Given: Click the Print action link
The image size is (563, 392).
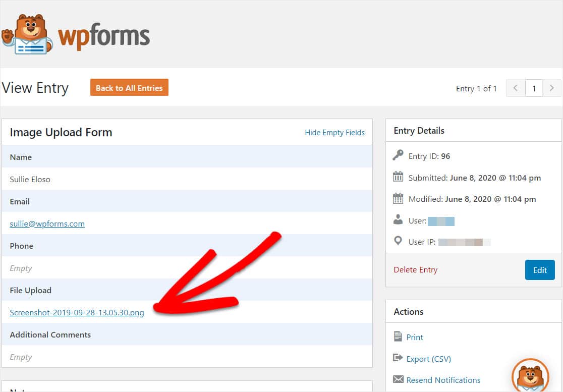Looking at the screenshot, I should [415, 337].
